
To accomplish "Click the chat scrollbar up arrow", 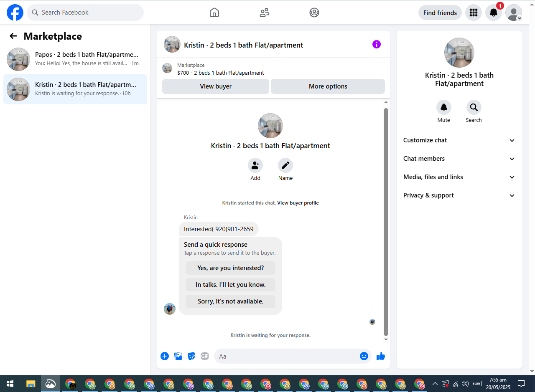I will pos(386,102).
